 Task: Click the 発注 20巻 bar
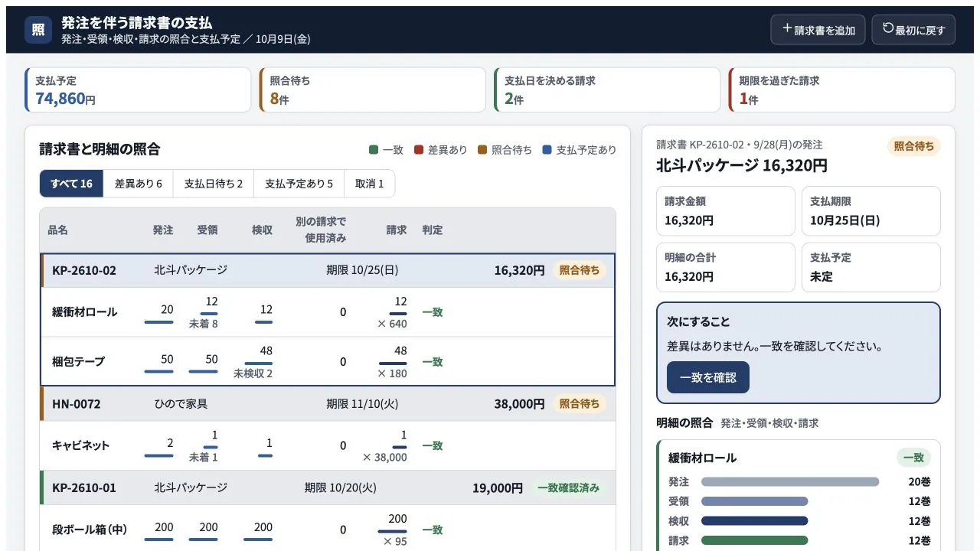pyautogui.click(x=790, y=482)
